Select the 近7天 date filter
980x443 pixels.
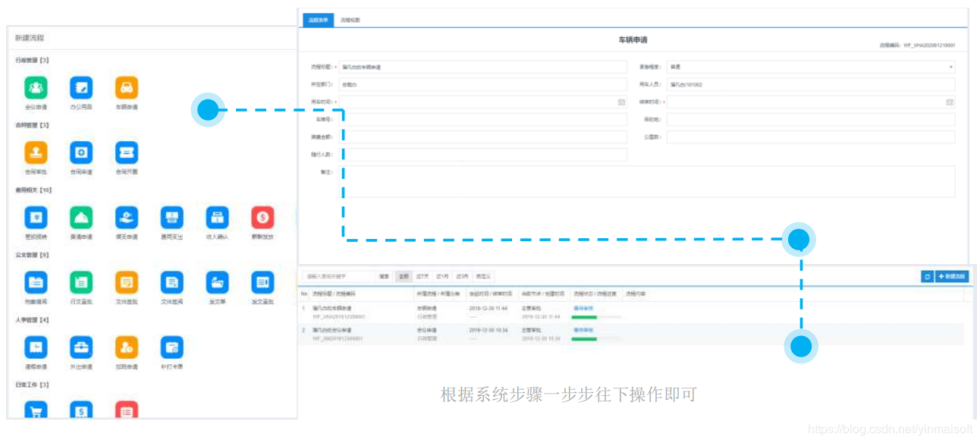[x=422, y=277]
